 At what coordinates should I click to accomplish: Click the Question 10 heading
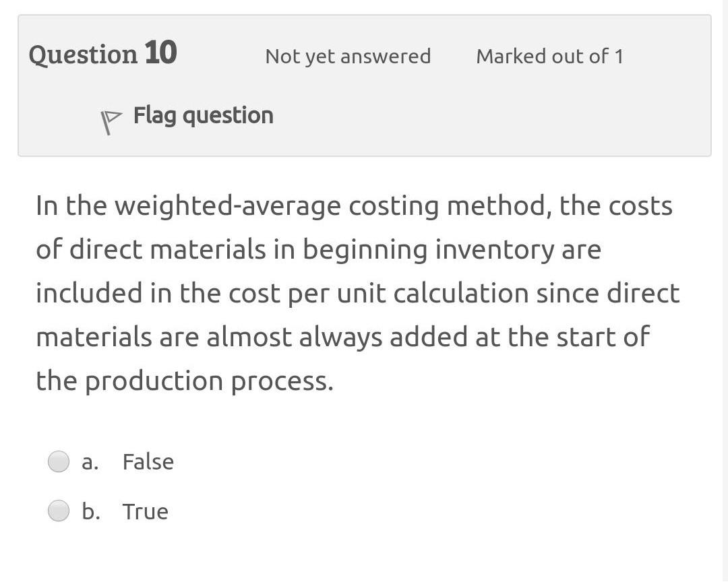coord(102,54)
